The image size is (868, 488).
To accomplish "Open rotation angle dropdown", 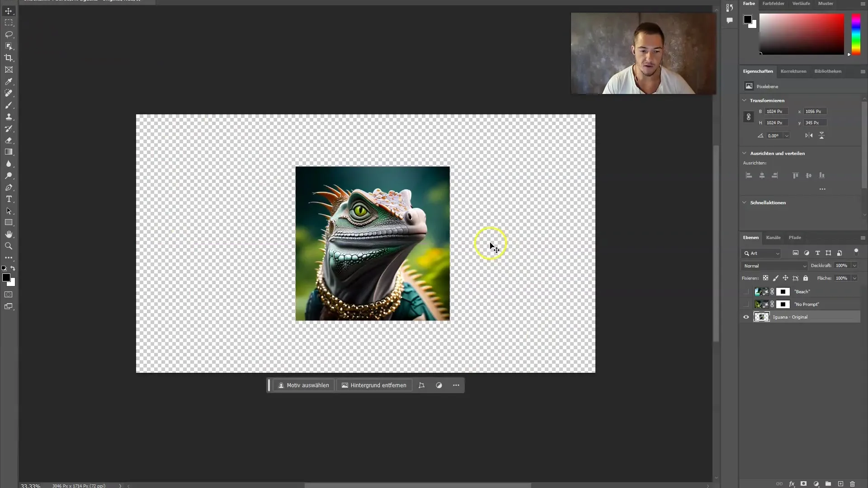I will [787, 136].
